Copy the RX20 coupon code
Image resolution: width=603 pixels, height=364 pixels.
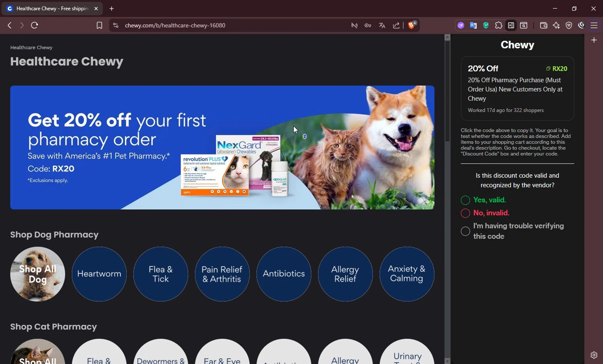[x=557, y=69]
